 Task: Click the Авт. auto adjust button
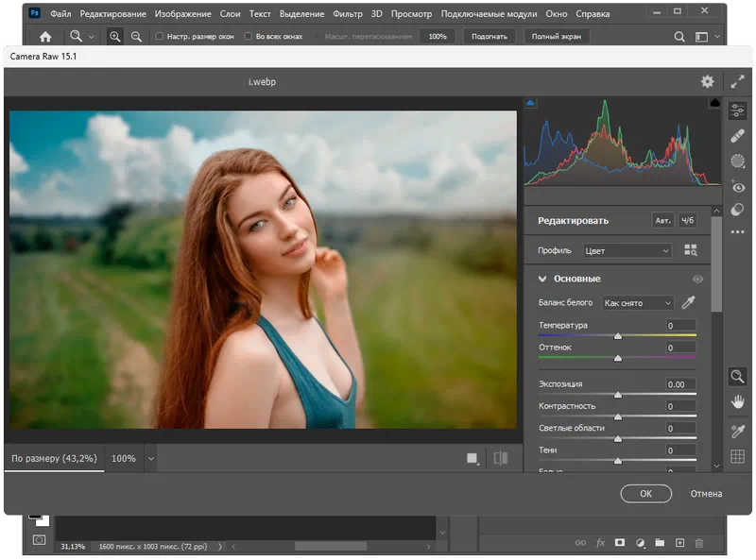coord(663,220)
